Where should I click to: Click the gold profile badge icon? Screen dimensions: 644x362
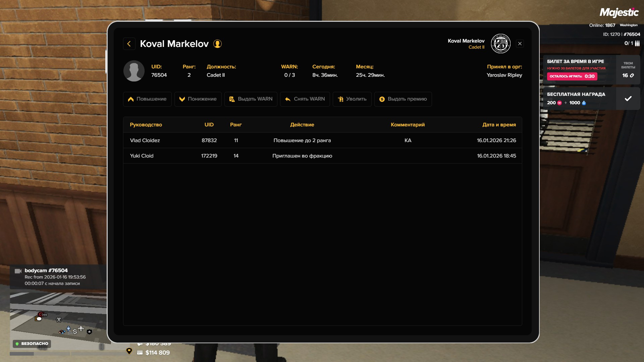tap(217, 44)
